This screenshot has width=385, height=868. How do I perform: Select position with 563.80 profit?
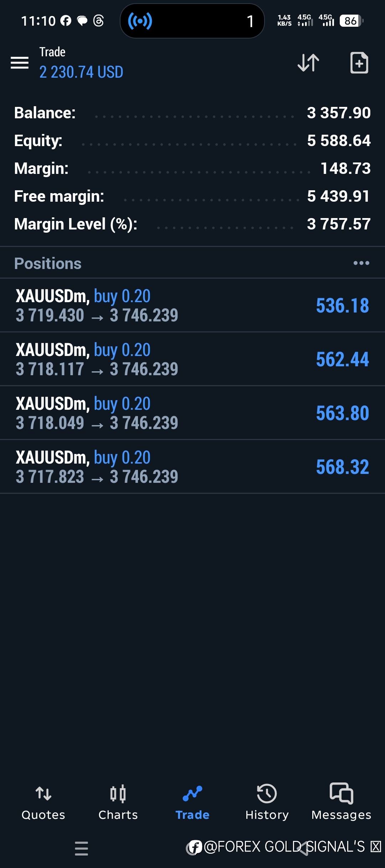(192, 413)
